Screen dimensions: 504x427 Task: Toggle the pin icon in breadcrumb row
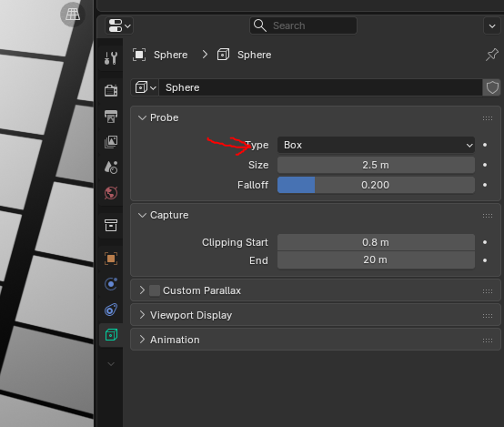tap(492, 55)
